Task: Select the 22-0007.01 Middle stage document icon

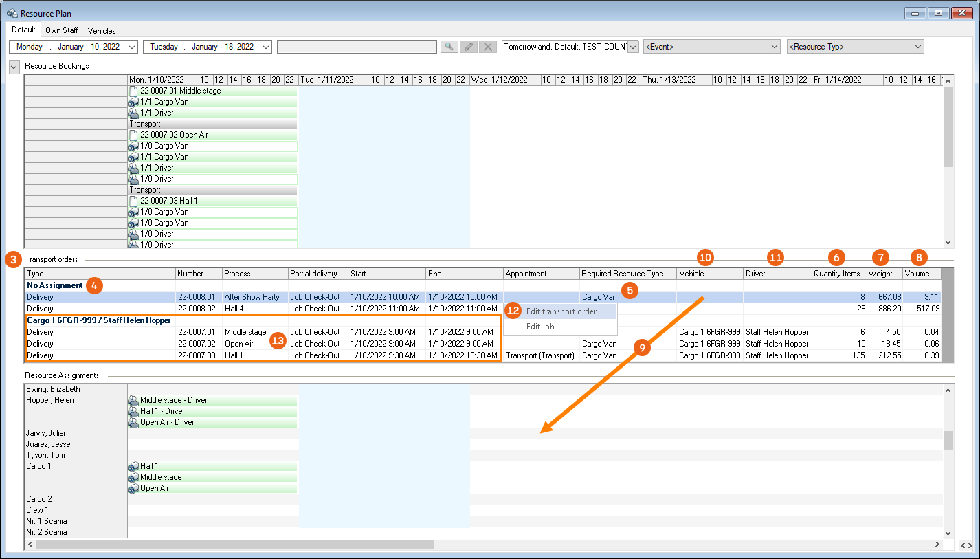Action: pos(134,91)
